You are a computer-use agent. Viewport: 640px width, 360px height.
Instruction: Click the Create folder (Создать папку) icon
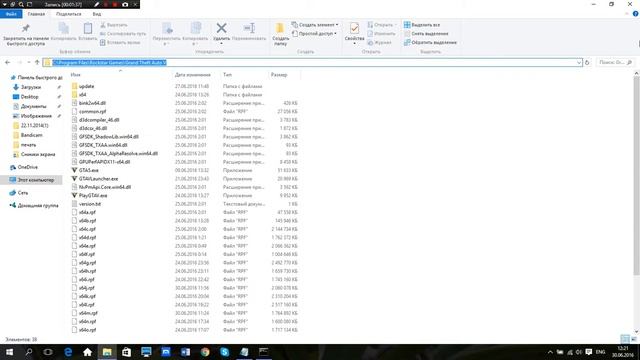(280, 28)
